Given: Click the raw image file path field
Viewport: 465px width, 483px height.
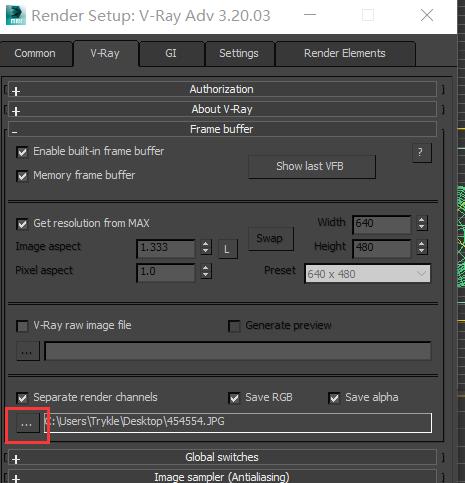Looking at the screenshot, I should (x=238, y=351).
